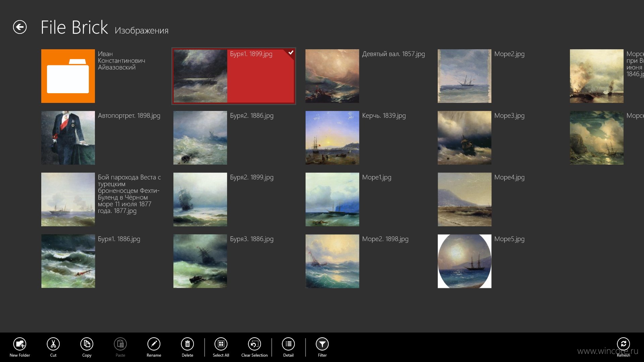Open the Керчь. 1839.jpg image
Viewport: 644px width, 362px height.
click(x=332, y=138)
